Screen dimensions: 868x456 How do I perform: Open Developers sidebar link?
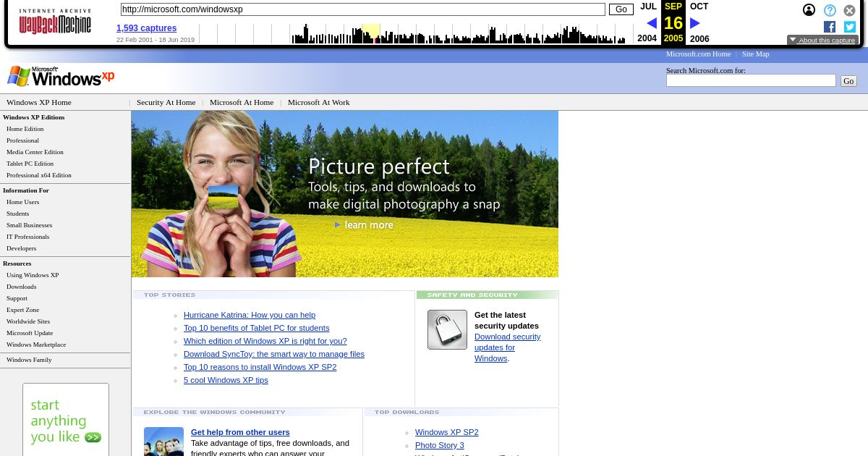(x=21, y=248)
